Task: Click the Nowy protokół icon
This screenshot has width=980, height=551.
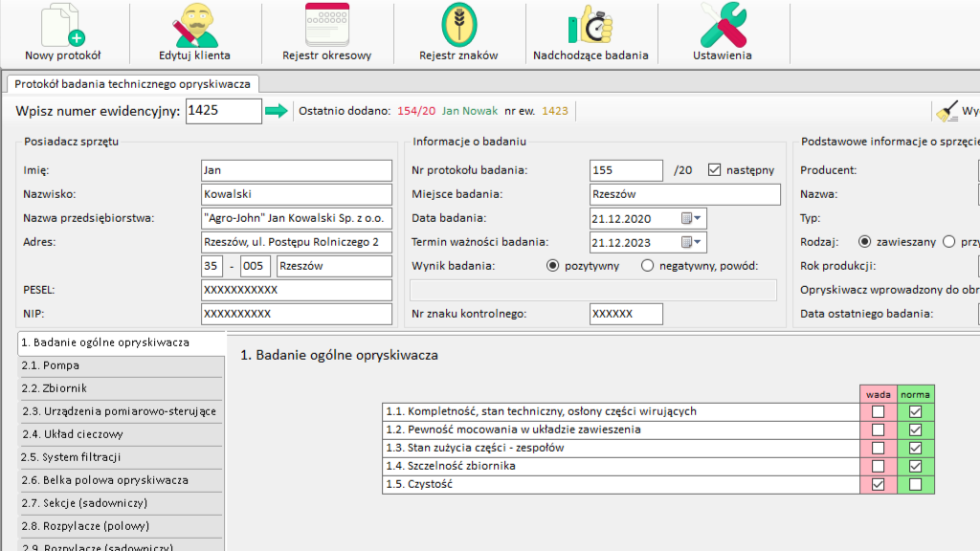Action: pyautogui.click(x=63, y=27)
